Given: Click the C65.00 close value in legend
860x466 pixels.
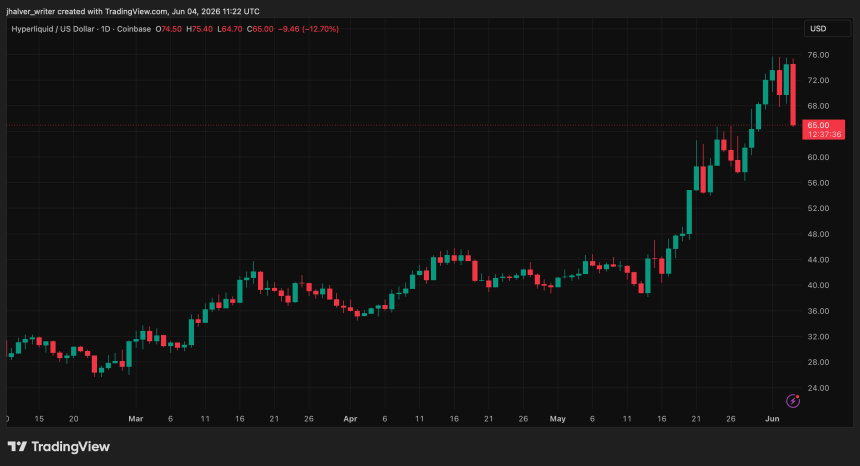Looking at the screenshot, I should (260, 29).
